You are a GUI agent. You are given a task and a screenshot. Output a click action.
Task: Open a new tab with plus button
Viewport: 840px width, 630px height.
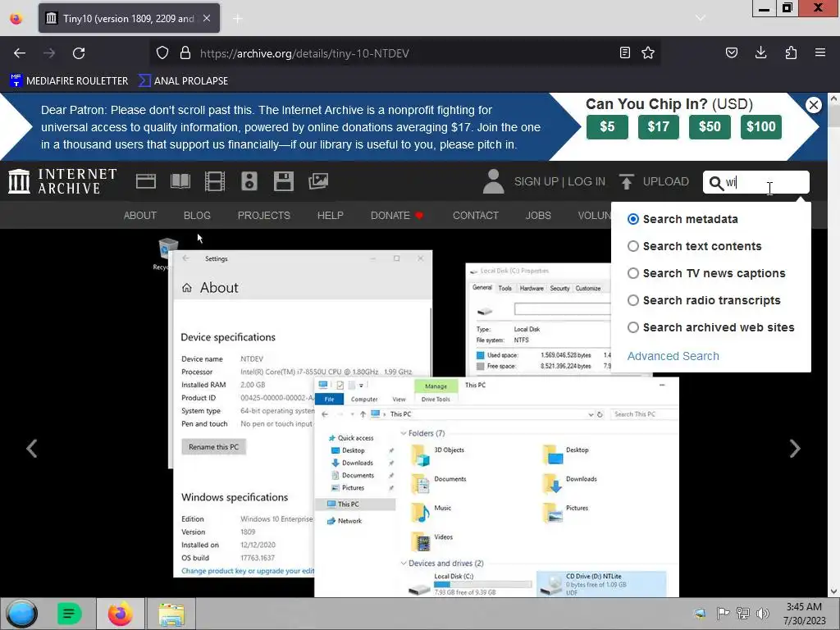click(x=238, y=19)
